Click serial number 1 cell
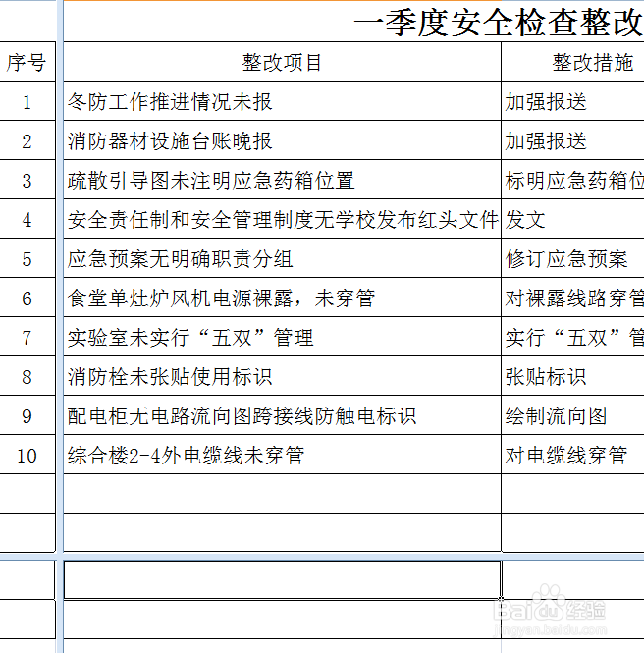Viewport: 644px width, 653px height. 27,101
